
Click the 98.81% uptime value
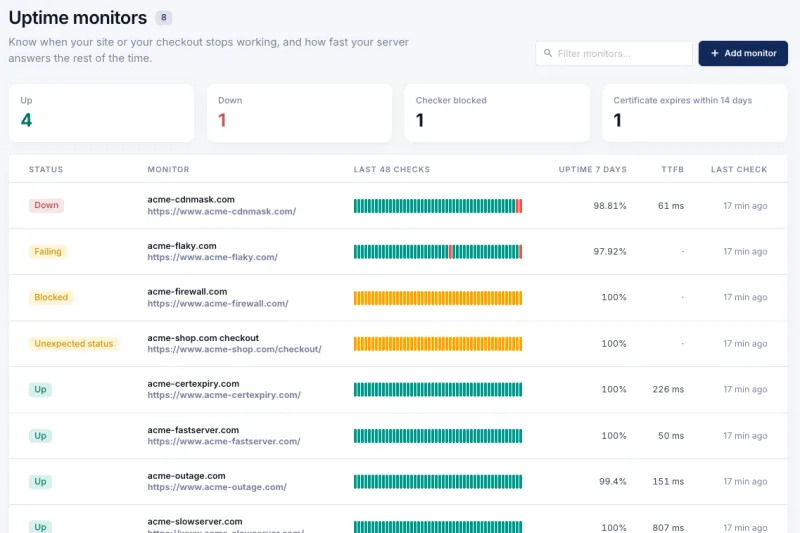(x=610, y=206)
